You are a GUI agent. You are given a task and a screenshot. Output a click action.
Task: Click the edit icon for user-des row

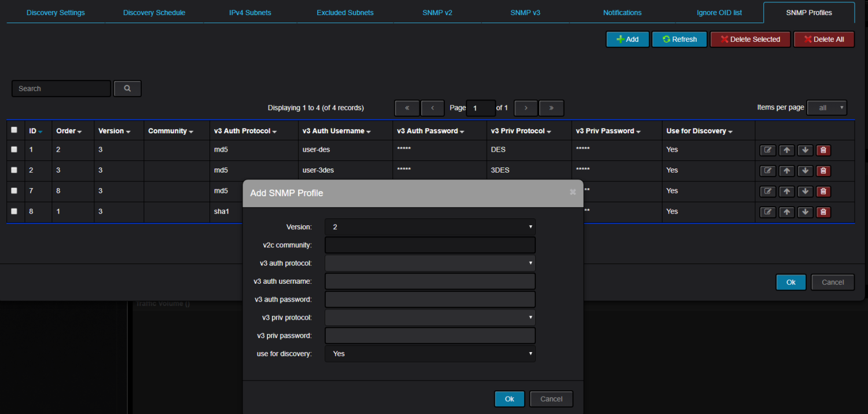pos(767,150)
